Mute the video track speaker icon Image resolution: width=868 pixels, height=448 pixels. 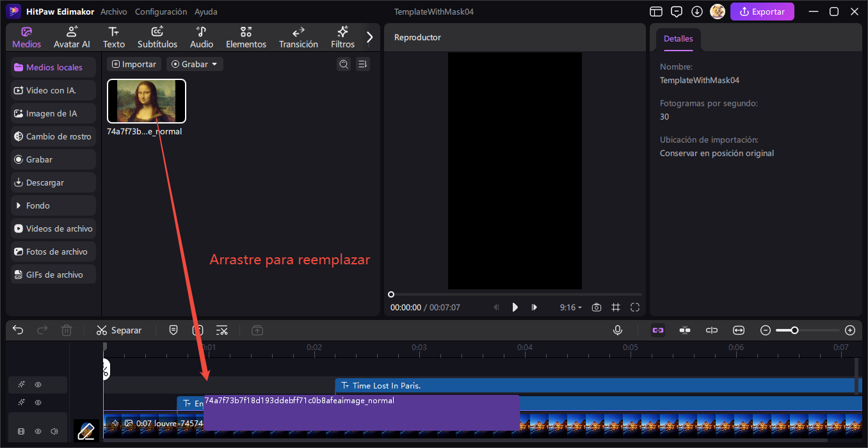(x=54, y=431)
